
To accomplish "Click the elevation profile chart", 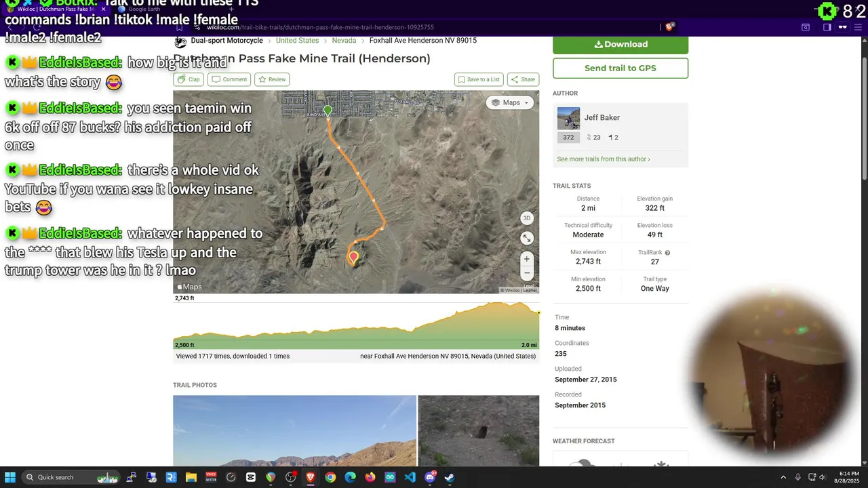I will [x=356, y=325].
